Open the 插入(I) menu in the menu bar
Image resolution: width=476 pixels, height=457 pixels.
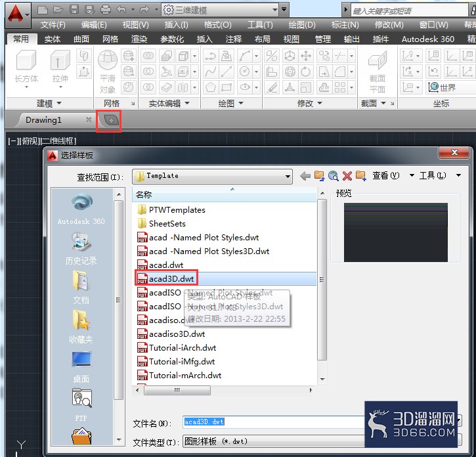point(176,25)
